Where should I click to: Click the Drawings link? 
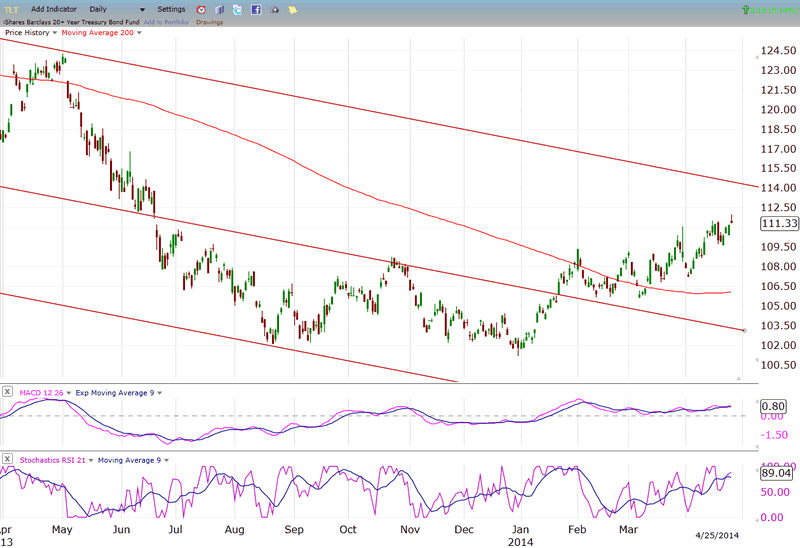[x=209, y=21]
